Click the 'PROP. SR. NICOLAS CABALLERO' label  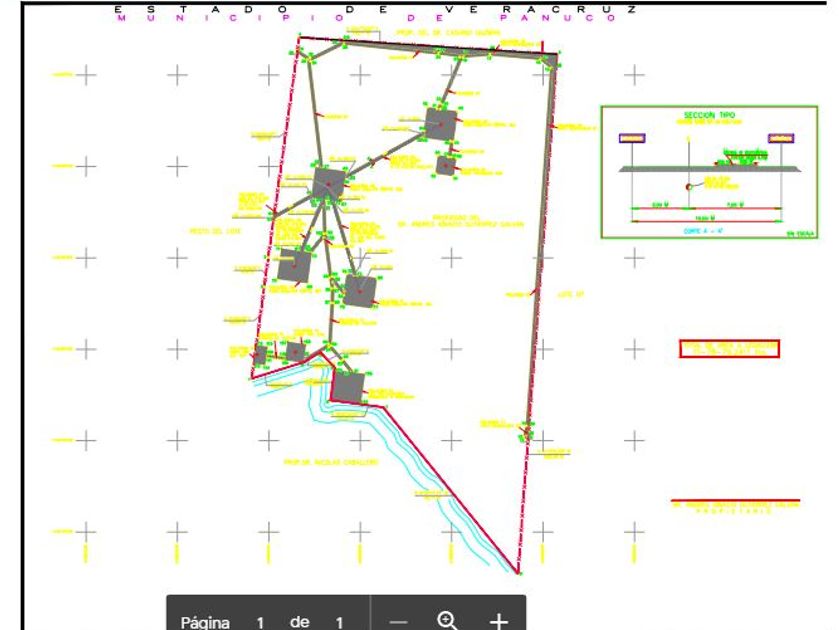[330, 462]
